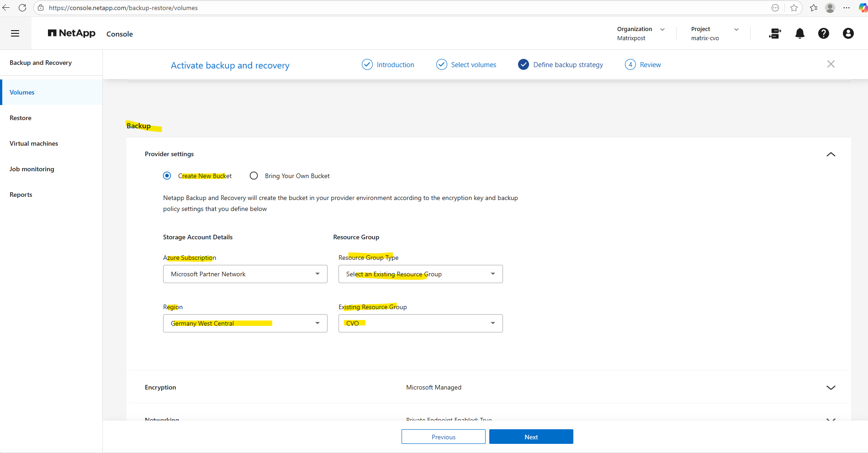Open the help question mark icon
868x453 pixels.
click(x=823, y=33)
